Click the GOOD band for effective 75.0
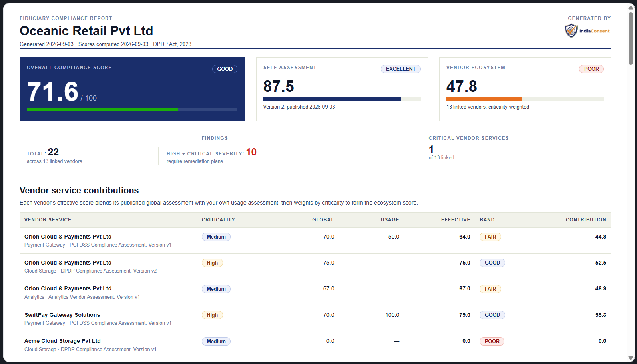 point(492,263)
